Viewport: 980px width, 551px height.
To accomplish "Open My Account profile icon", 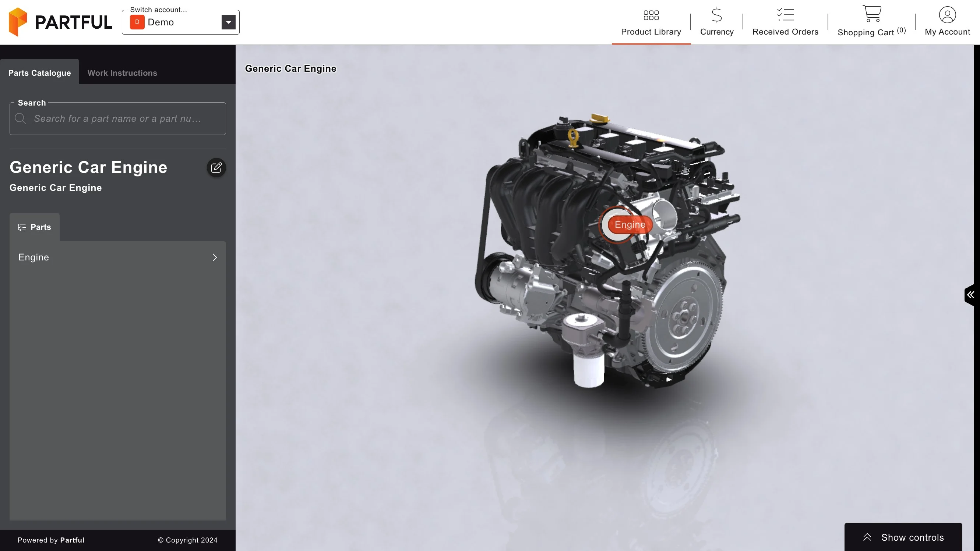I will point(947,15).
